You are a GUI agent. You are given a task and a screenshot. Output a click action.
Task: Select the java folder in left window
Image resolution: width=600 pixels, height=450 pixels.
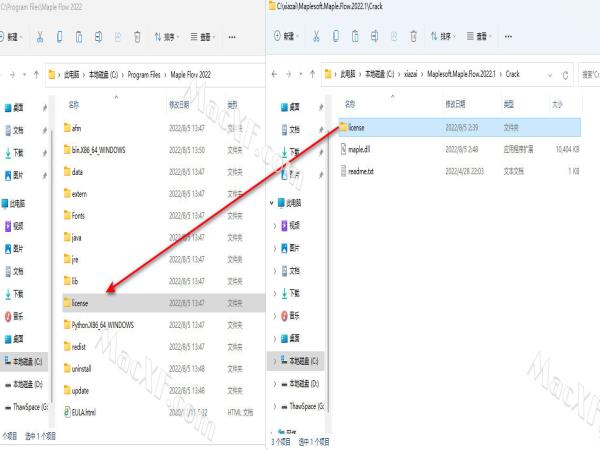164,238
